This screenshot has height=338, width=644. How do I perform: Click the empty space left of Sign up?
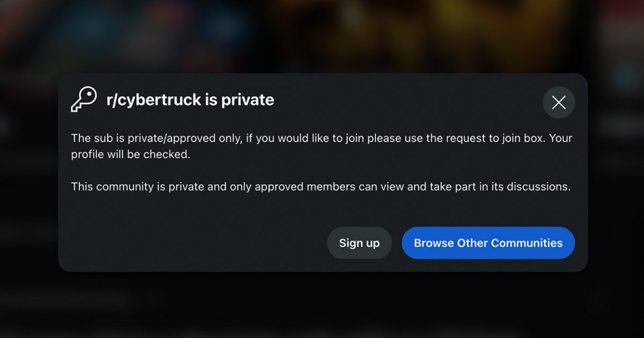[x=196, y=243]
